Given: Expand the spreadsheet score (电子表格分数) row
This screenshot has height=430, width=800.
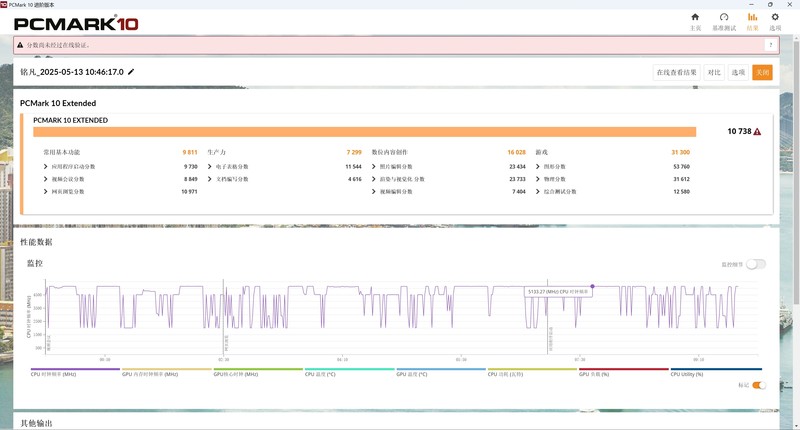Looking at the screenshot, I should 209,166.
